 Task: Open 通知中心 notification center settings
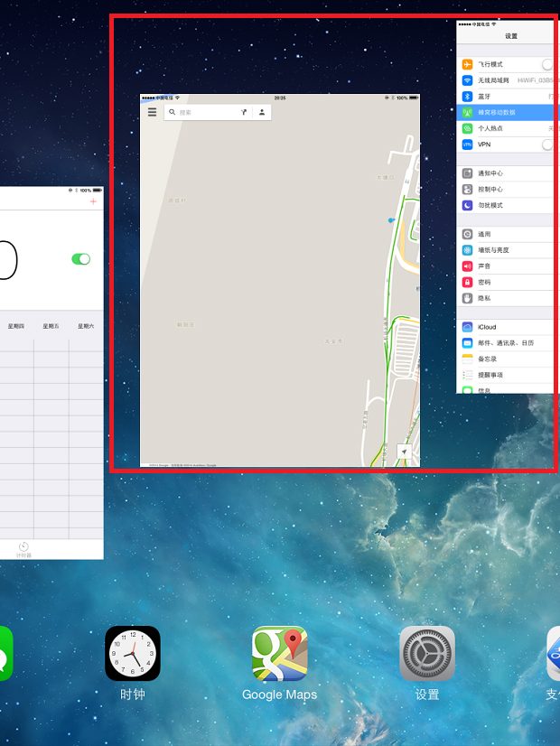[x=506, y=173]
